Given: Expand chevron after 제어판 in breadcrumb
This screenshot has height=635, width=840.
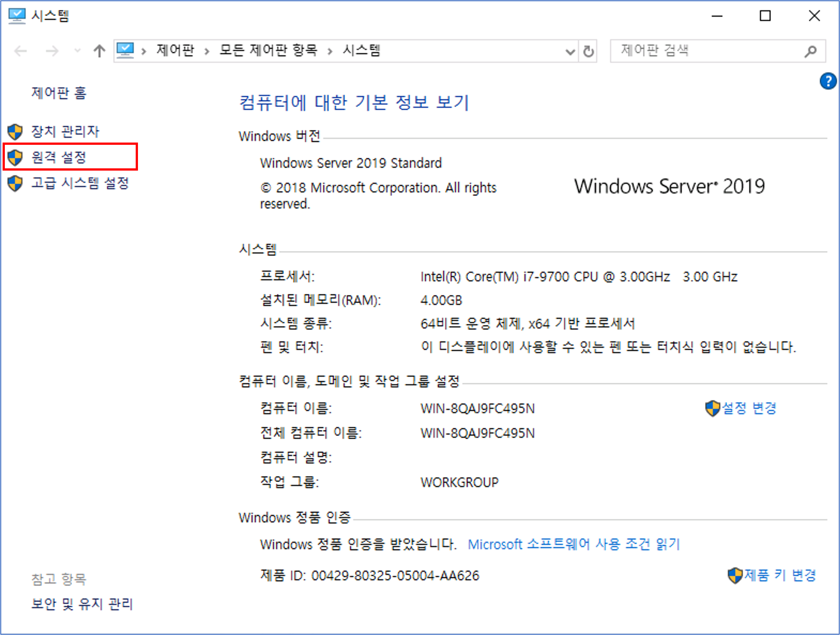Looking at the screenshot, I should tap(207, 51).
